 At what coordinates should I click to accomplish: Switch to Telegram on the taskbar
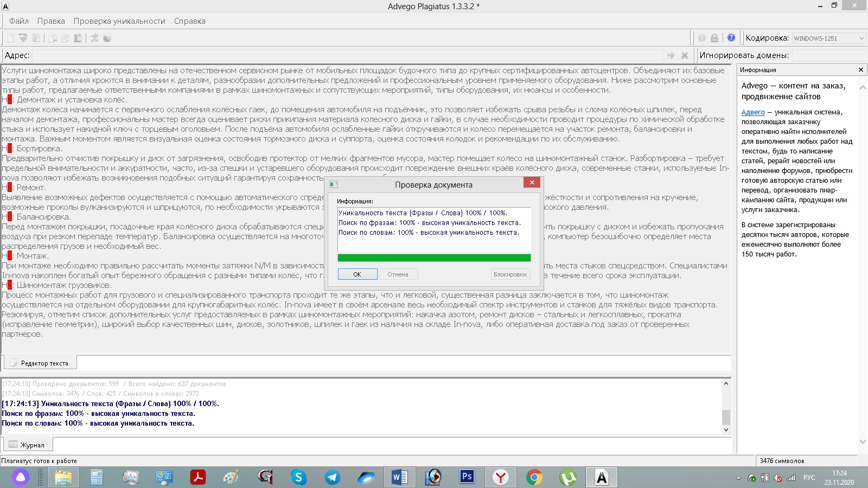[x=332, y=477]
